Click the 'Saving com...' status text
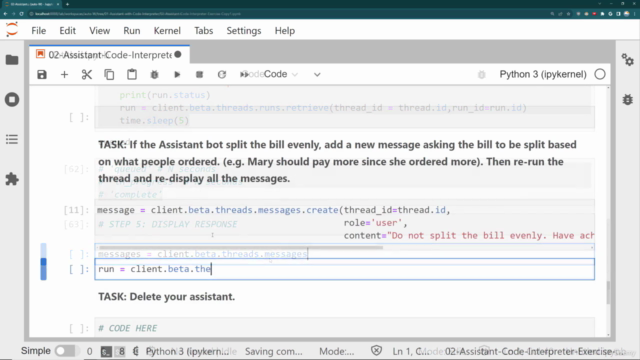 [x=273, y=351]
